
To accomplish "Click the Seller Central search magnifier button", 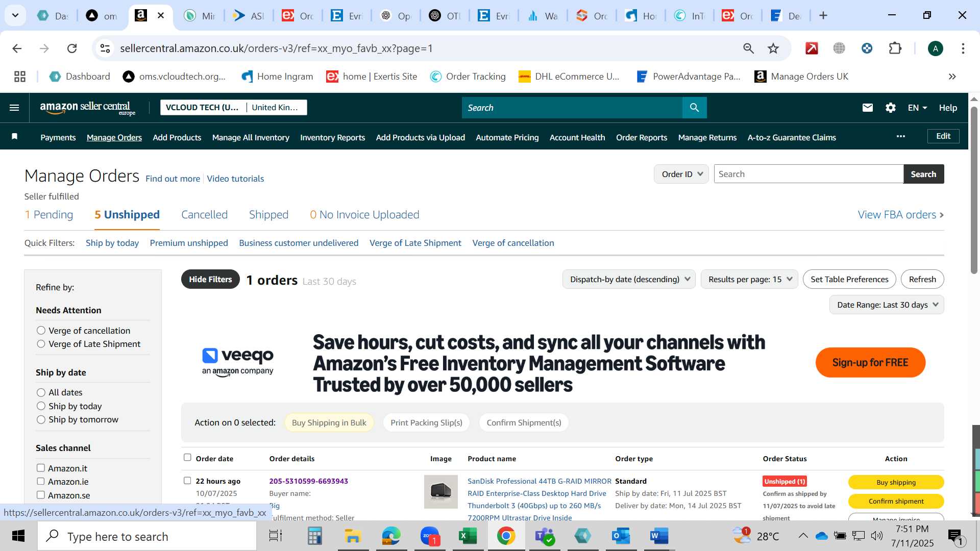I will (x=694, y=108).
